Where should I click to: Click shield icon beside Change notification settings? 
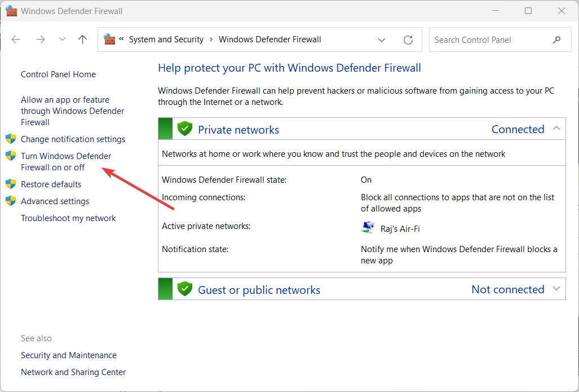(x=11, y=139)
